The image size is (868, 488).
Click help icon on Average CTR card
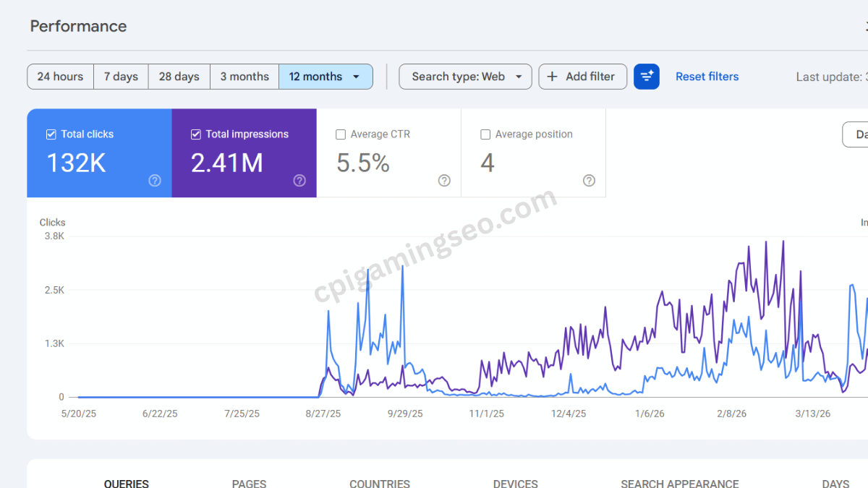(x=444, y=181)
